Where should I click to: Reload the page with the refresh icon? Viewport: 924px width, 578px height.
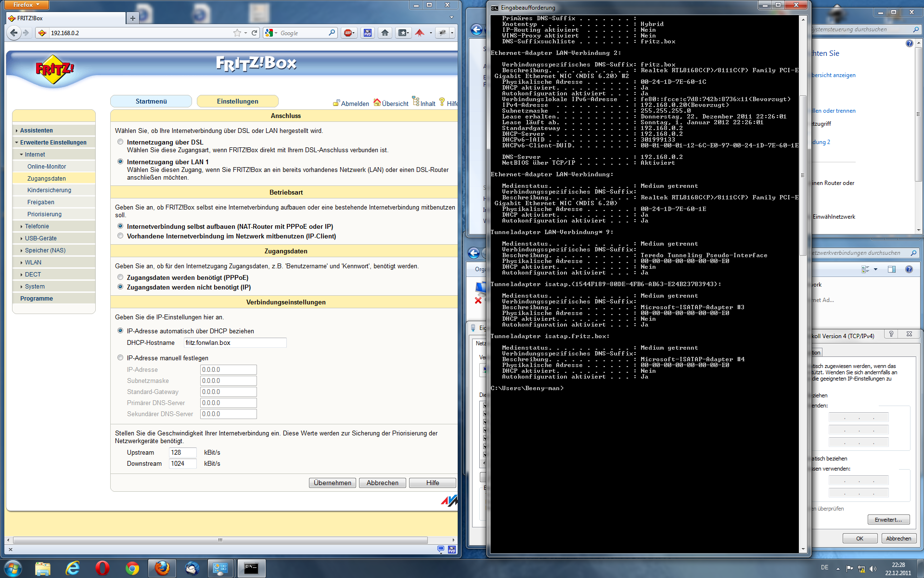255,33
